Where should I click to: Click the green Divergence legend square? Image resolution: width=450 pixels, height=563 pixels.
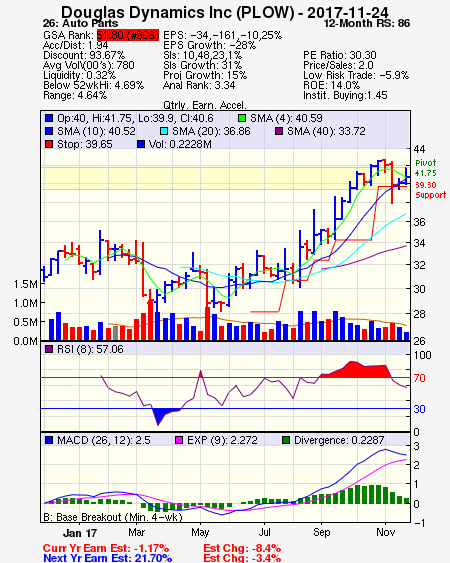286,440
